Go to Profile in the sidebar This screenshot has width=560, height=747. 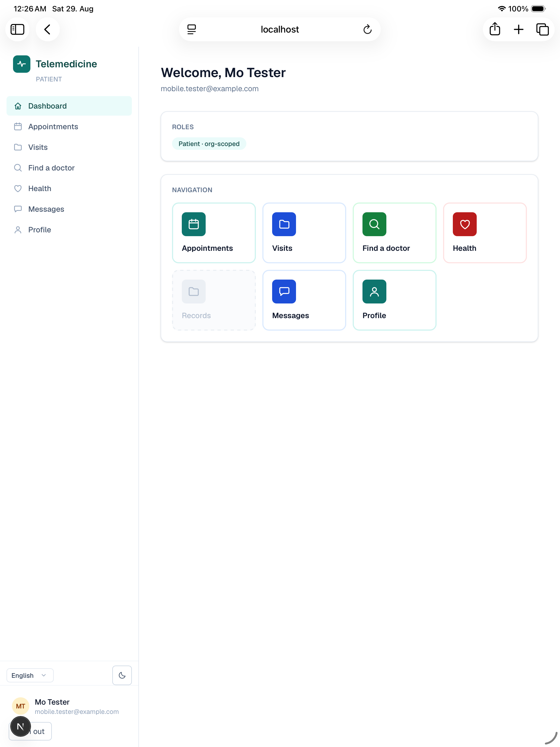click(x=69, y=230)
